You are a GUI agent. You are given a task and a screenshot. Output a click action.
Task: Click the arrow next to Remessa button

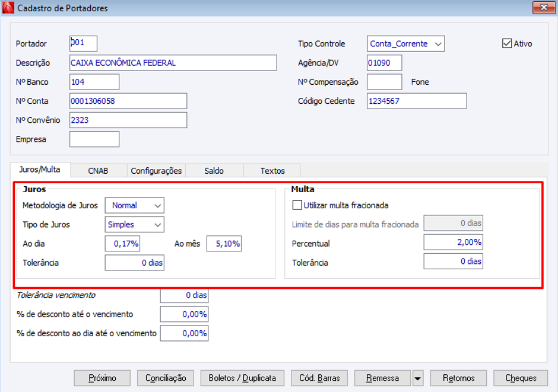[x=418, y=378]
